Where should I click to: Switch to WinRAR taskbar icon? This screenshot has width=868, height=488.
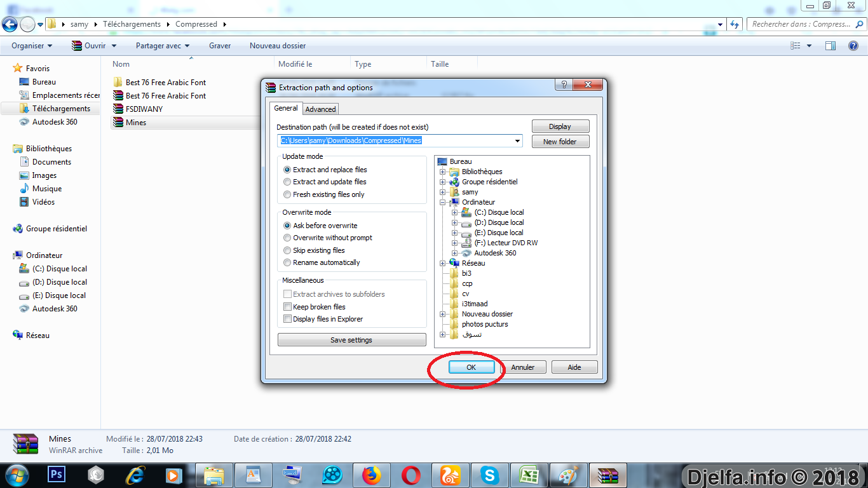pos(608,475)
